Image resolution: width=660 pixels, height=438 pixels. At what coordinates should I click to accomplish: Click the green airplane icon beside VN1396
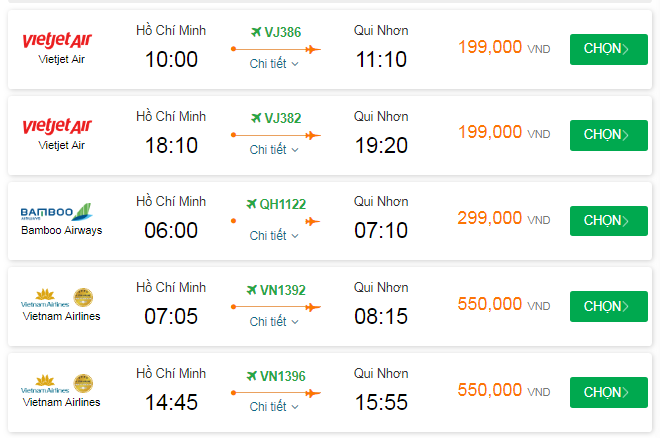tap(252, 376)
